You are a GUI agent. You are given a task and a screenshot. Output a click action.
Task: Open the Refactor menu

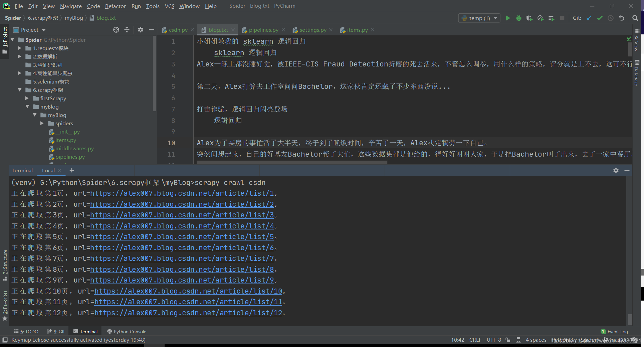(x=115, y=6)
